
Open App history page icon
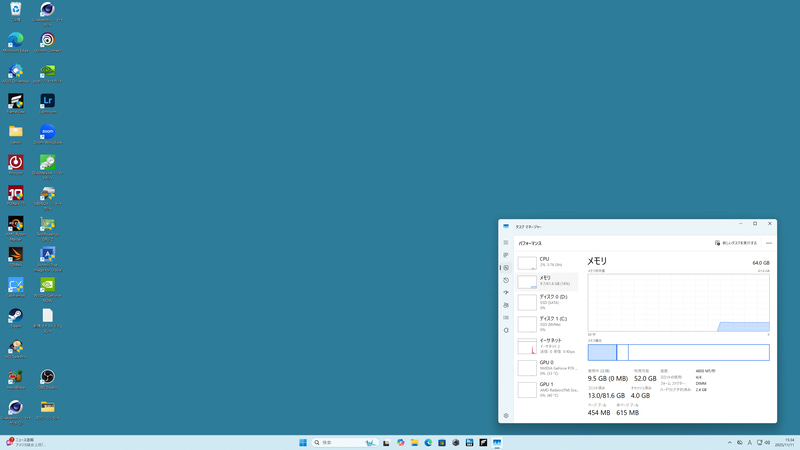(506, 280)
